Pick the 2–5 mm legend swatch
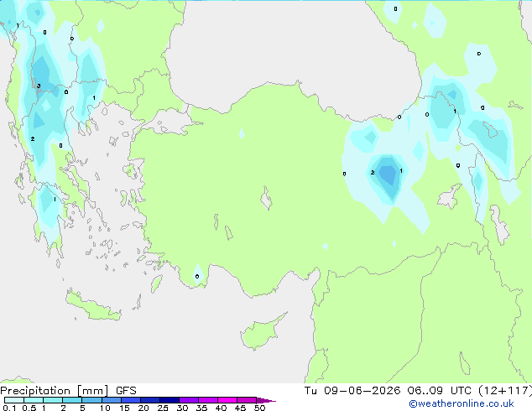 pyautogui.click(x=72, y=400)
